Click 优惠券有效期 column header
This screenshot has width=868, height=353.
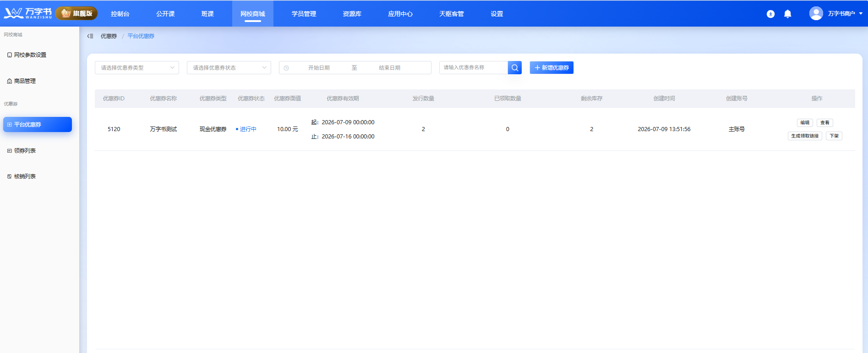point(343,99)
